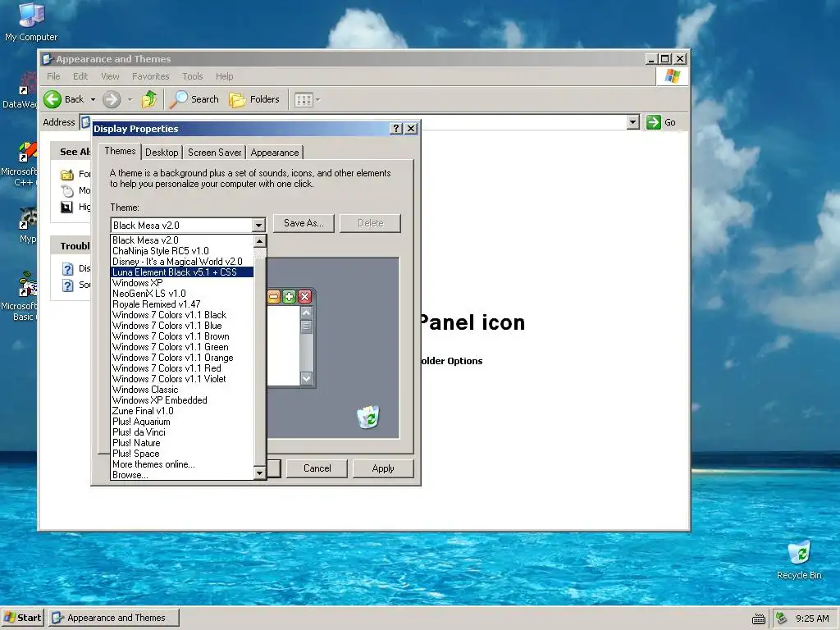840x630 pixels.
Task: Pick Windows 7 Colors v1.1 Black
Action: click(x=181, y=315)
